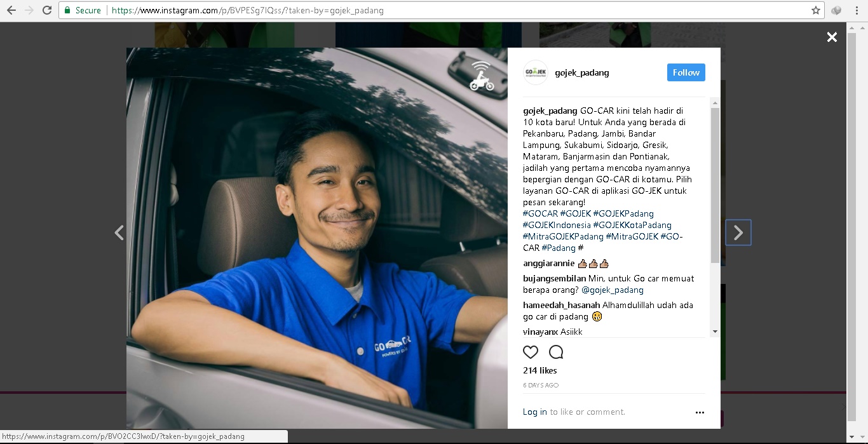The height and width of the screenshot is (444, 868).
Task: Open the 6 DAYS AGO timestamp link
Action: click(x=541, y=385)
